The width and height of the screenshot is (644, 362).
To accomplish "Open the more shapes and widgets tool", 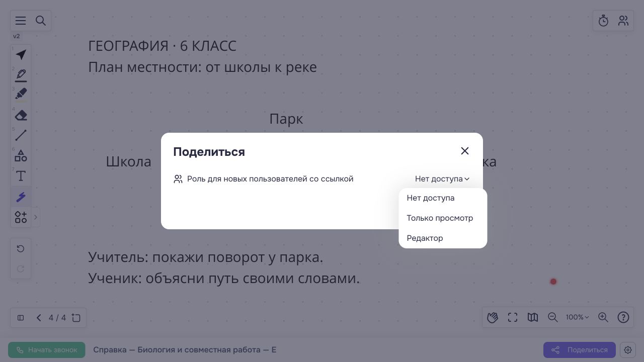I will [x=21, y=217].
